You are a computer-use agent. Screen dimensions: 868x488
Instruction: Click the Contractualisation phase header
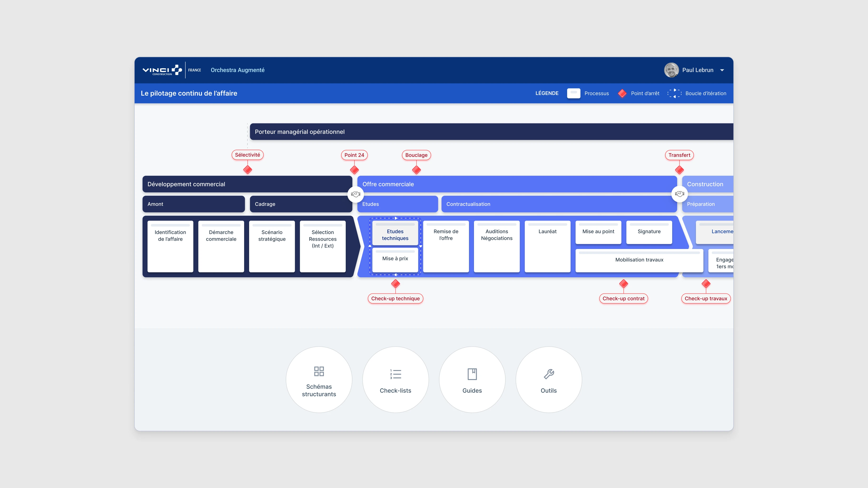468,204
